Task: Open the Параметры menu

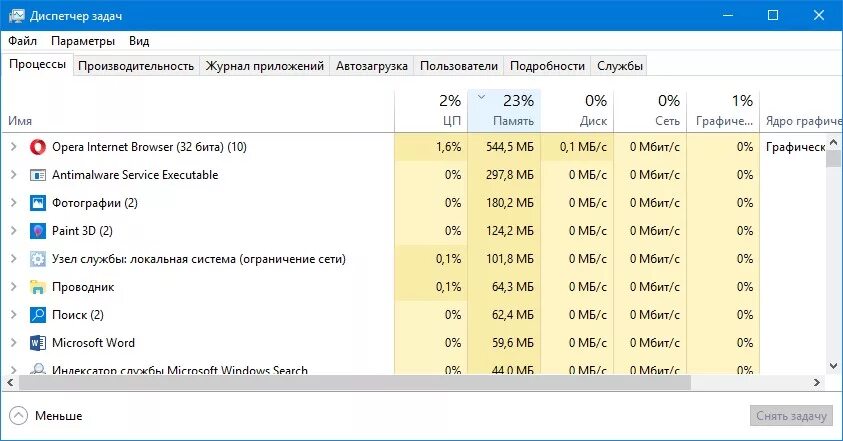Action: [83, 41]
